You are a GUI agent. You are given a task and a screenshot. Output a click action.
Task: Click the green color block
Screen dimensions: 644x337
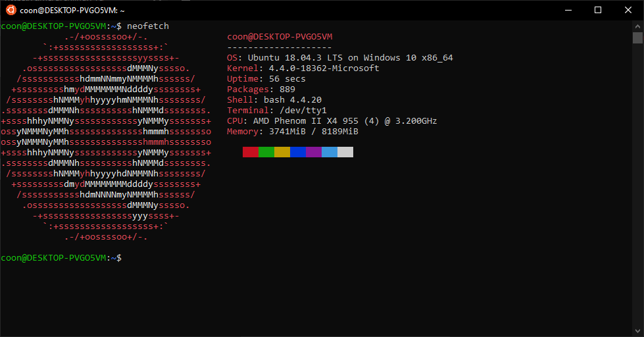coord(266,152)
